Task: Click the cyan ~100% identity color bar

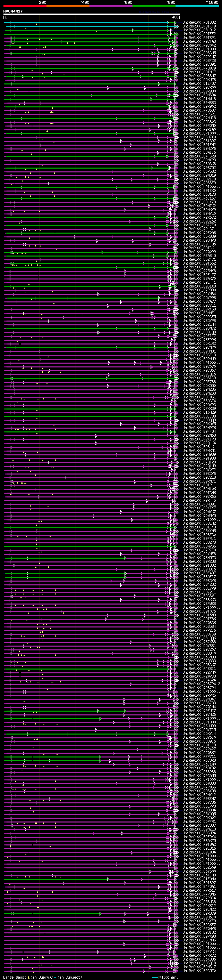Action: point(197,6)
